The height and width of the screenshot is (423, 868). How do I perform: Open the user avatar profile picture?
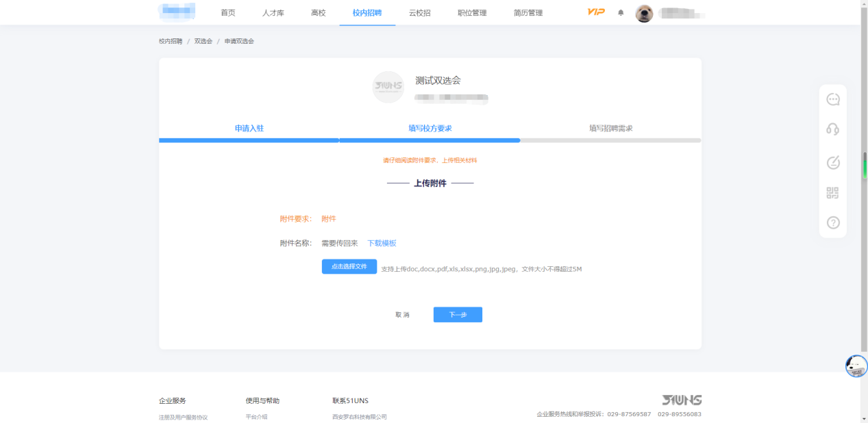coord(644,13)
